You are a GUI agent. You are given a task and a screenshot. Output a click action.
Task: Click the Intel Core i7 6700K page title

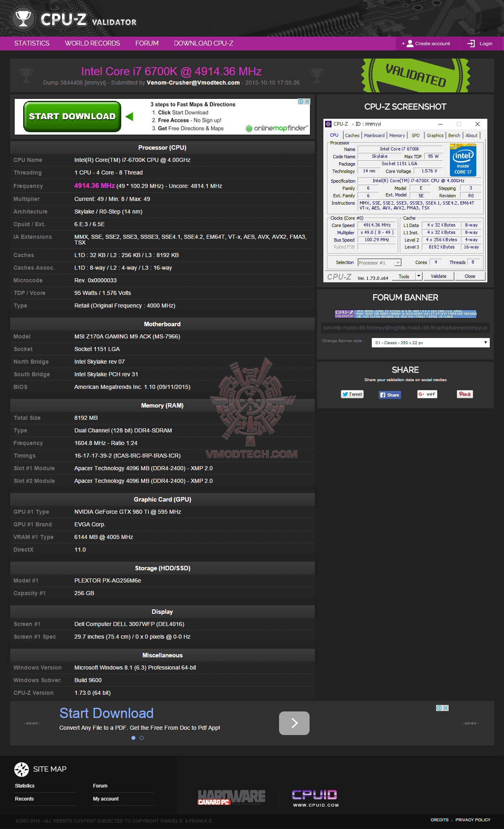click(171, 72)
